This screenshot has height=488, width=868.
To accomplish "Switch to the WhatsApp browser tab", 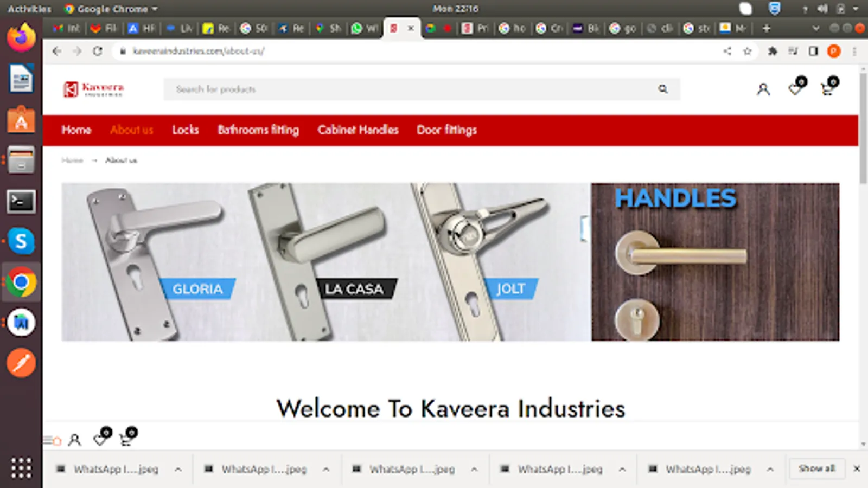I will pos(365,28).
